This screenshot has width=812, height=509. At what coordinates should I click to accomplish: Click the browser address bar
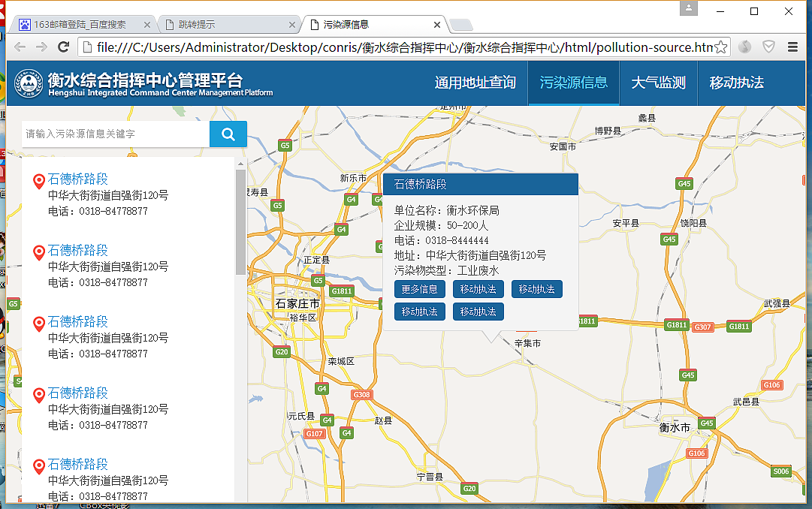(x=404, y=47)
